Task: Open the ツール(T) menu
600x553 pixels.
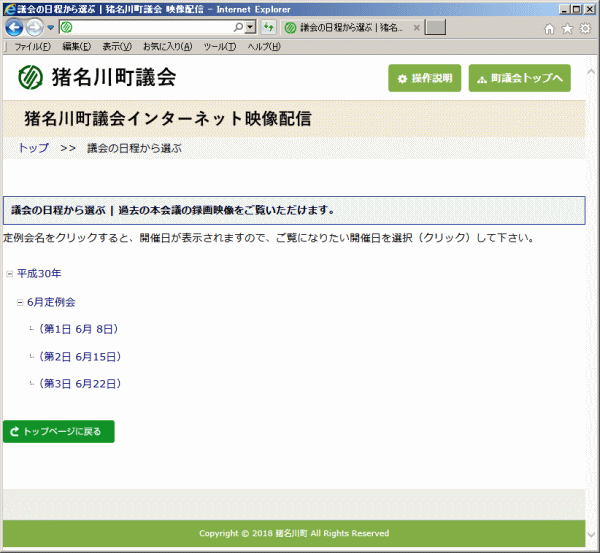Action: pos(220,47)
